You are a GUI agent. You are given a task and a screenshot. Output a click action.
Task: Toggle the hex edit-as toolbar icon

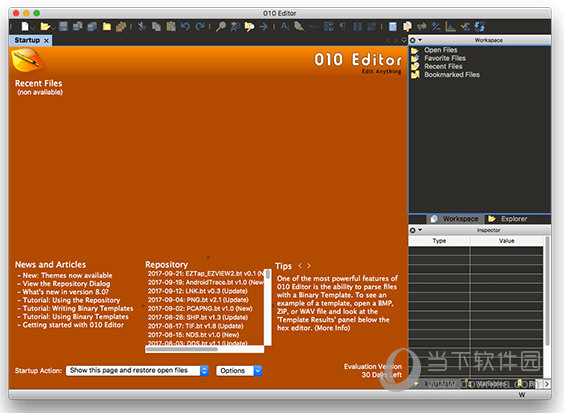[x=314, y=27]
